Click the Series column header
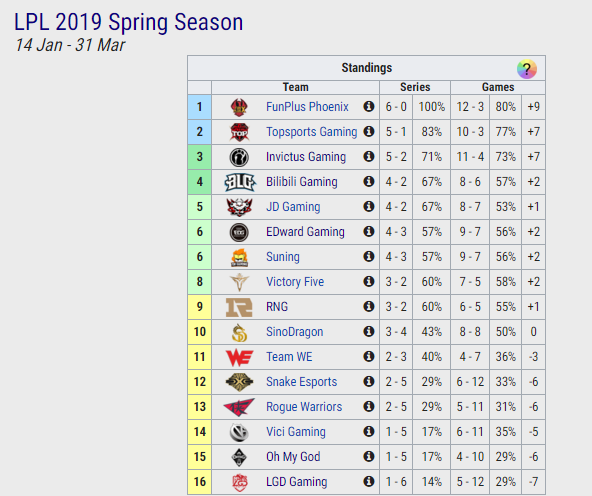The height and width of the screenshot is (496, 592). (x=415, y=87)
